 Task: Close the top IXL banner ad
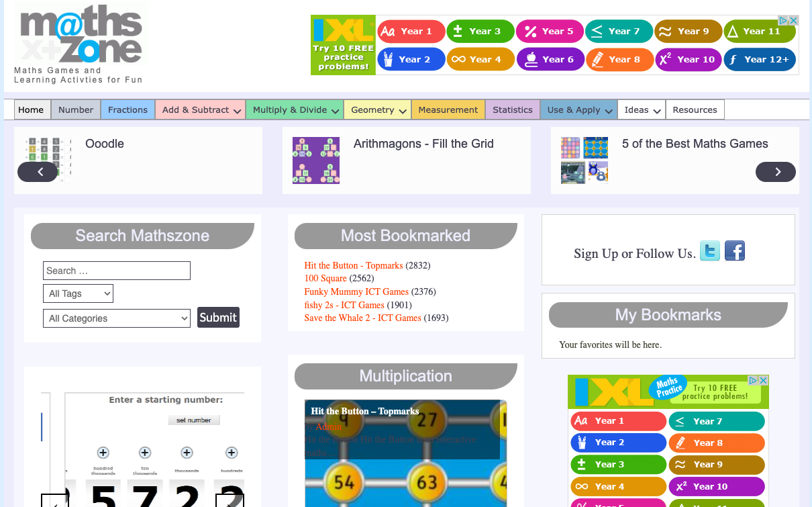coord(794,21)
